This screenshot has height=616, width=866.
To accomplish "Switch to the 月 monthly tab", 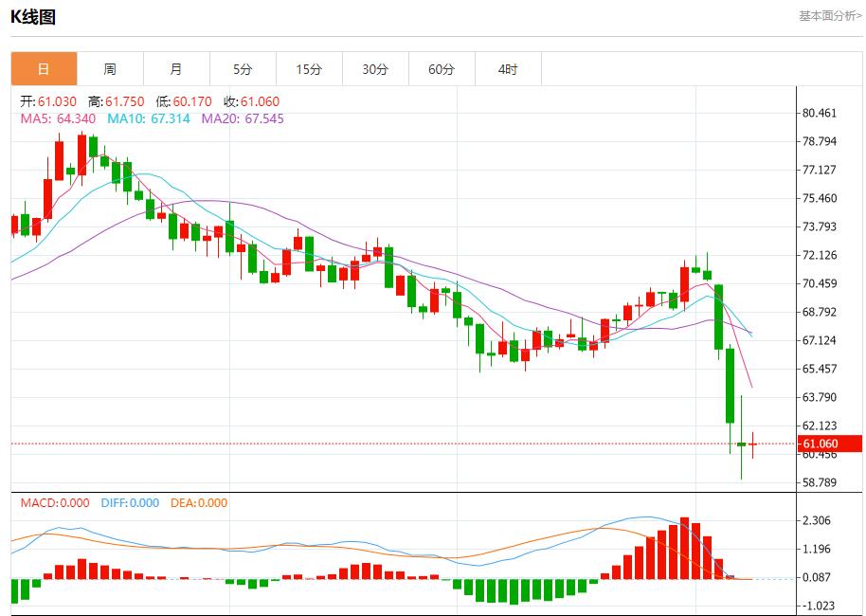I will coord(176,69).
